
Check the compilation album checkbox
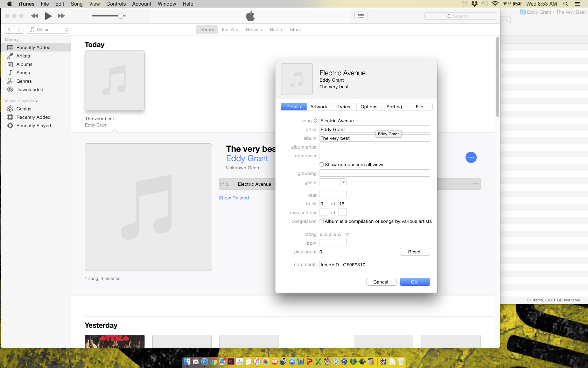[x=322, y=221]
